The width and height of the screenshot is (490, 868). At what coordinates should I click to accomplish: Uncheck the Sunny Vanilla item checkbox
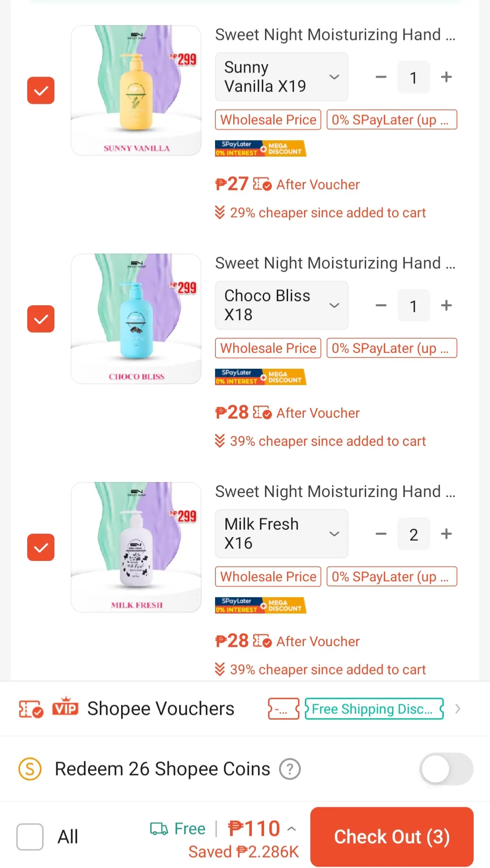pyautogui.click(x=41, y=90)
